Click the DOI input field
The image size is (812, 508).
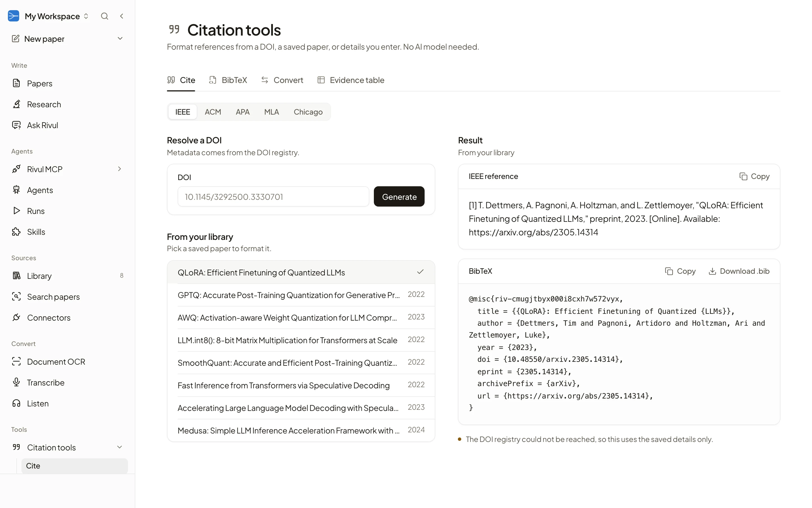(273, 196)
